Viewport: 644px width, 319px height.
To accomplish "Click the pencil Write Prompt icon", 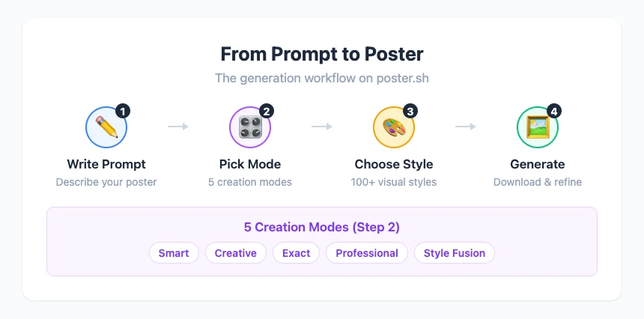I will point(106,127).
